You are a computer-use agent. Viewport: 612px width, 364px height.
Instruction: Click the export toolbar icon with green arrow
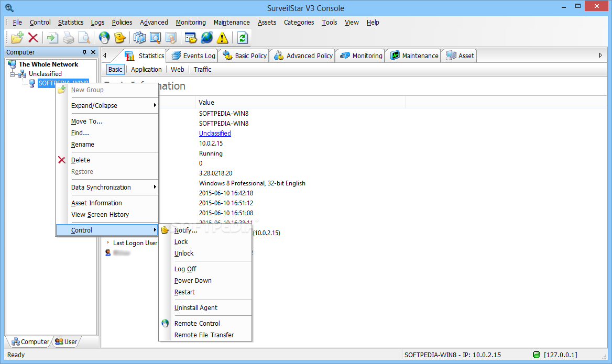(x=52, y=38)
